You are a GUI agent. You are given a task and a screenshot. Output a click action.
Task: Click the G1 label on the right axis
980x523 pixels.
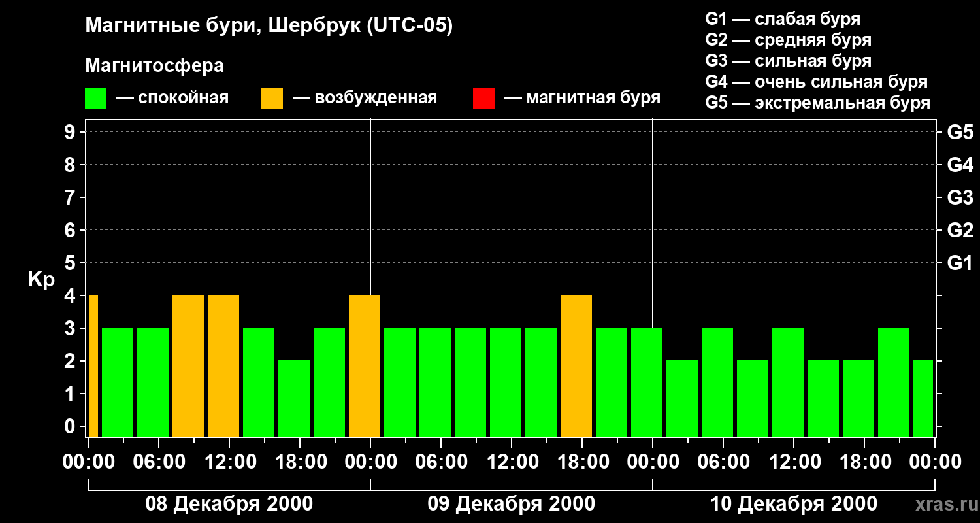pyautogui.click(x=960, y=263)
